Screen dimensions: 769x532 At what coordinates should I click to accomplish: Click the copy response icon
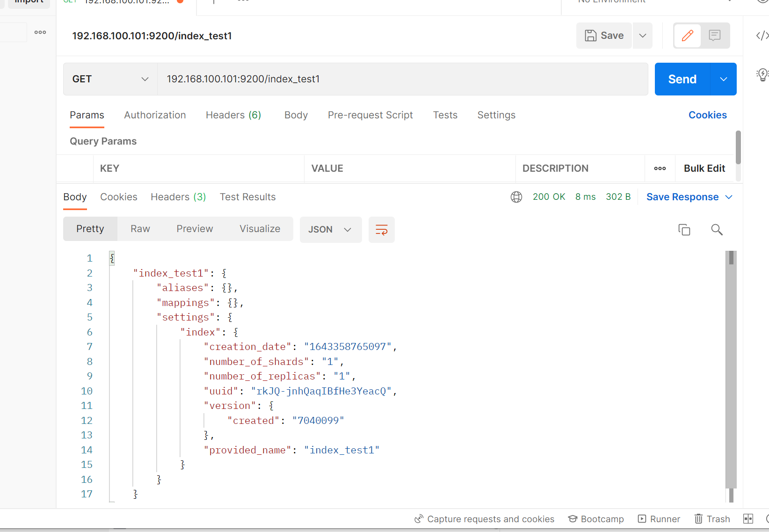pos(684,230)
